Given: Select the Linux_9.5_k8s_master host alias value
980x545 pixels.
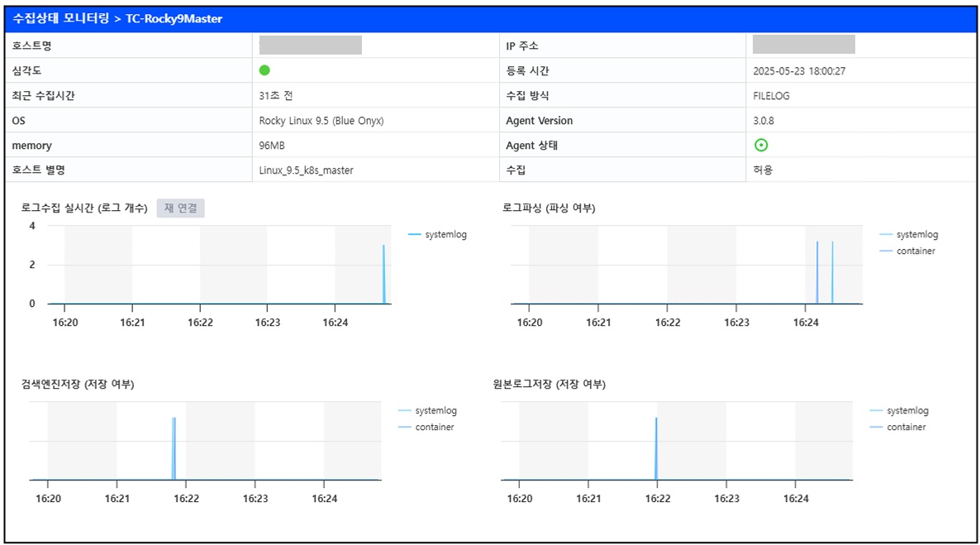Looking at the screenshot, I should click(306, 170).
